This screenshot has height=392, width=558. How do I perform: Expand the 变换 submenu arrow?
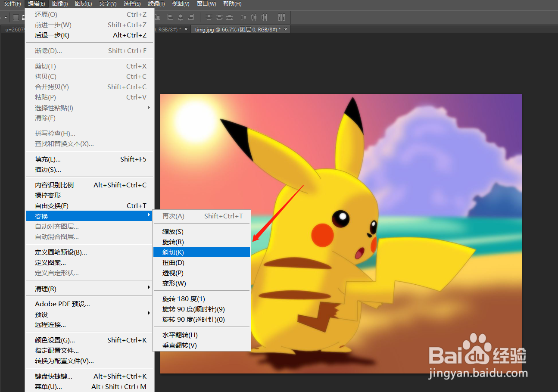click(x=149, y=215)
